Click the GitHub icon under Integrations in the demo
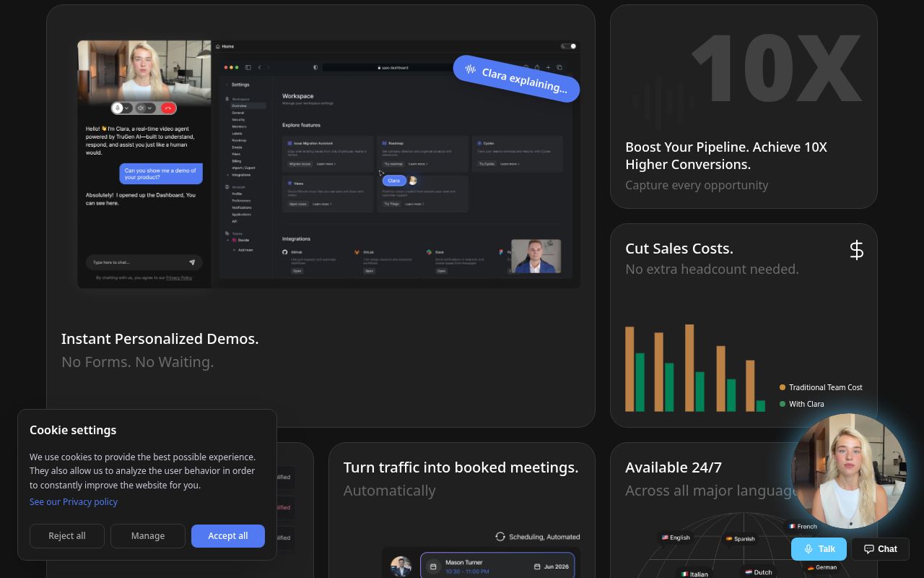The height and width of the screenshot is (578, 924). (285, 252)
